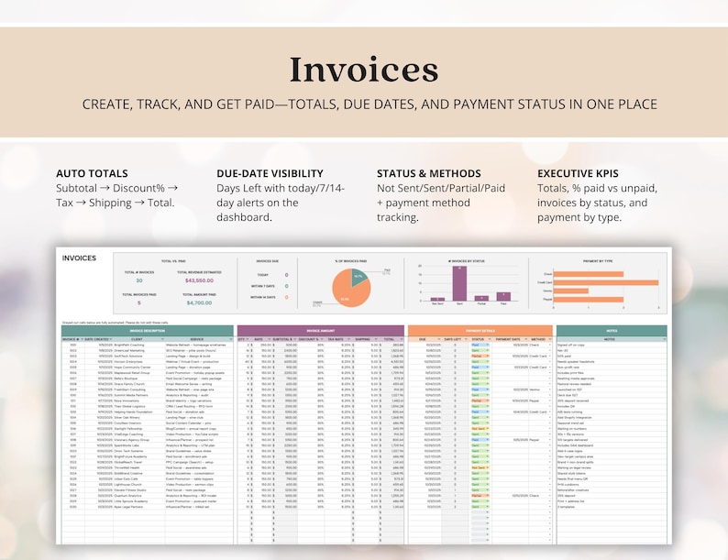This screenshot has width=728, height=560.
Task: Select the WITHIN 14 DAYS invoices due count
Action: tap(286, 297)
